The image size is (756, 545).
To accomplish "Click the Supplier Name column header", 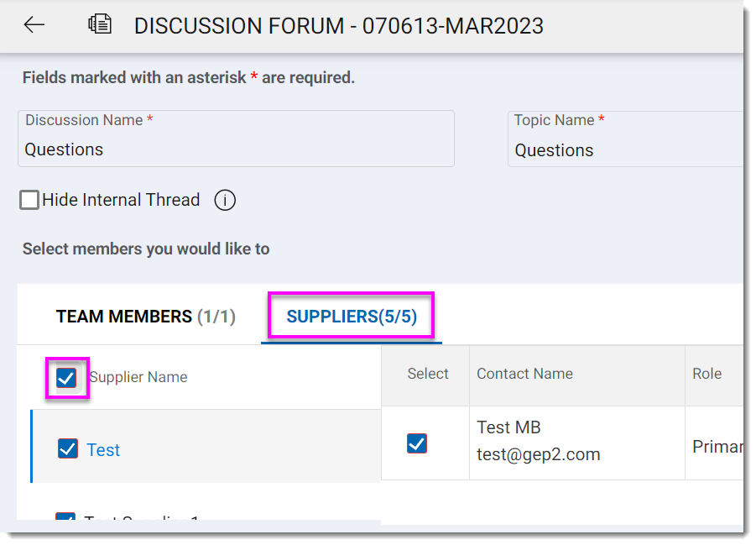I will (x=138, y=378).
